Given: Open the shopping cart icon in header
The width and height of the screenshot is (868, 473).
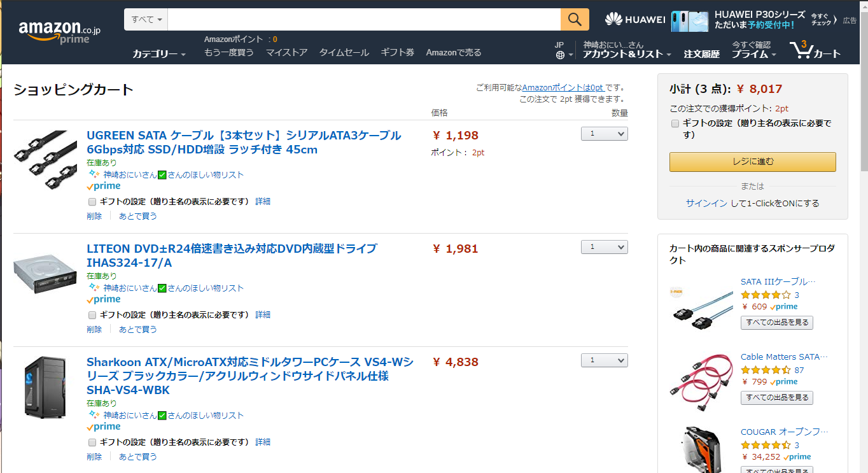Looking at the screenshot, I should pyautogui.click(x=803, y=50).
